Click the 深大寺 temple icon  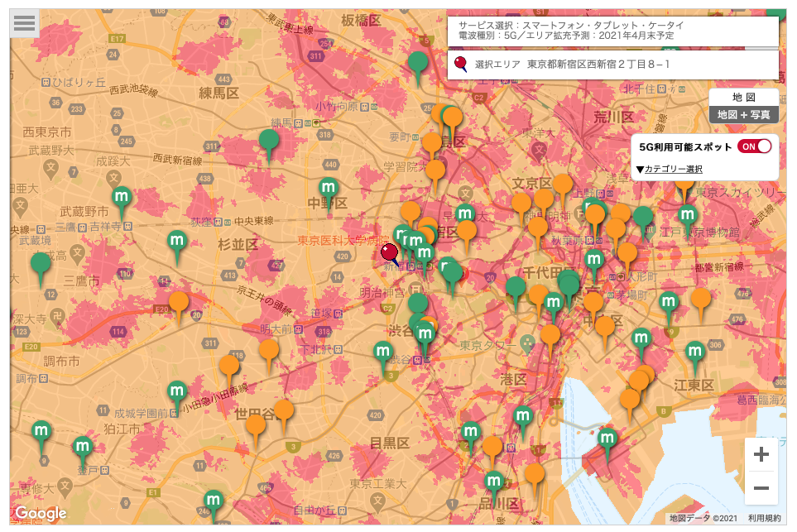click(x=57, y=317)
